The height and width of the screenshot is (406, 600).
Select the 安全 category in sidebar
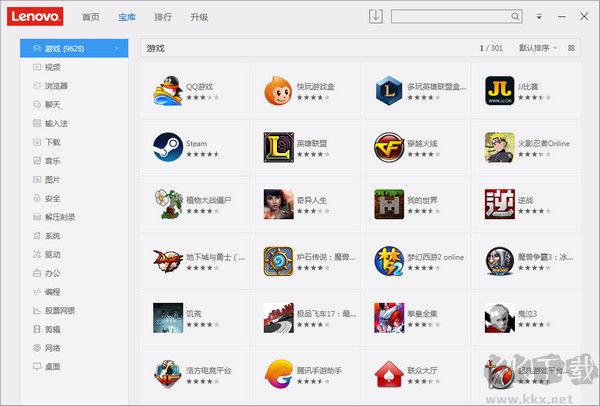pyautogui.click(x=52, y=198)
